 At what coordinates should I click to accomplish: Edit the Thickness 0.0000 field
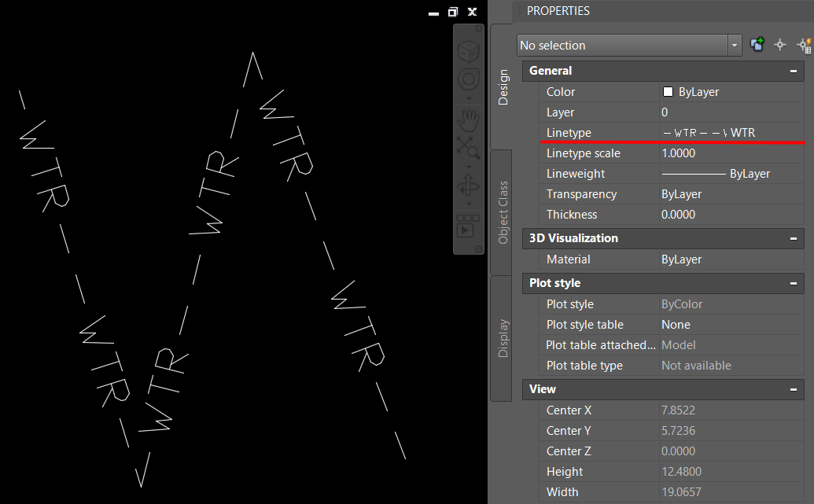coord(731,215)
